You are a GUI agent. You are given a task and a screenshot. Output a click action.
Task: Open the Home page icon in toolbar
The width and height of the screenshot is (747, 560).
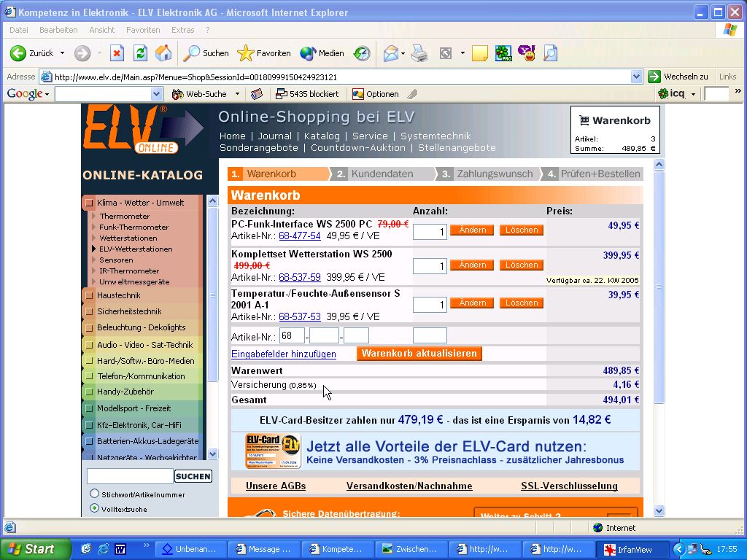click(163, 53)
